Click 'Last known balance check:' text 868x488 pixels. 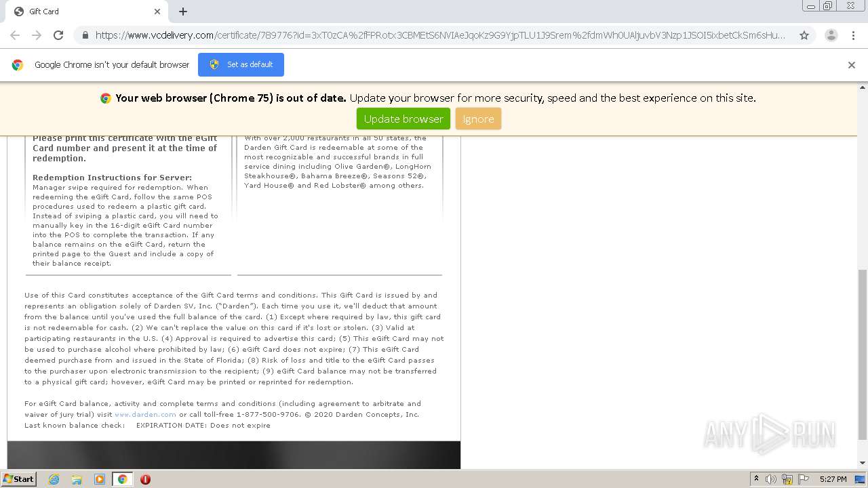pyautogui.click(x=75, y=425)
